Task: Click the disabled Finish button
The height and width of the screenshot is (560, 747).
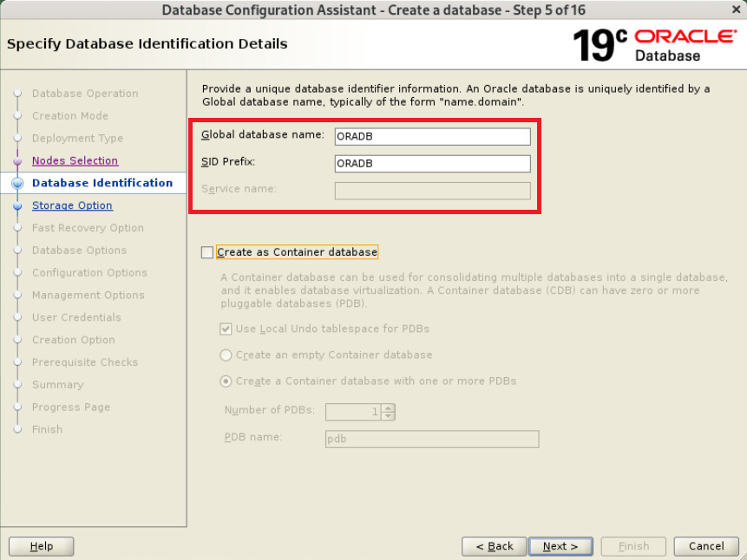Action: (x=633, y=546)
